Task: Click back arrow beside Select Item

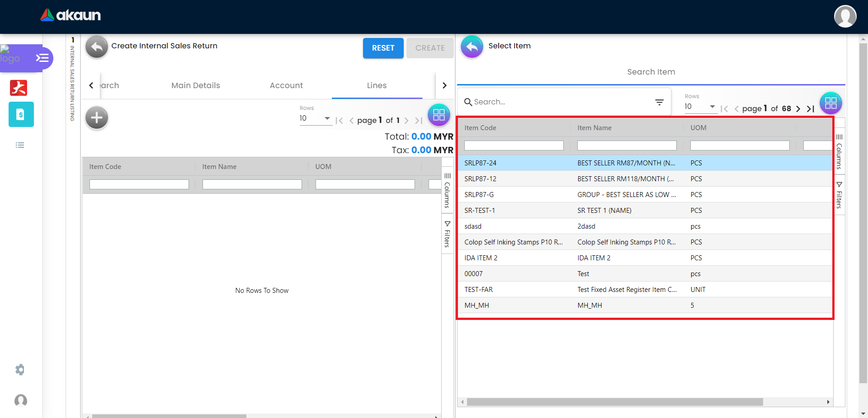Action: [x=472, y=47]
